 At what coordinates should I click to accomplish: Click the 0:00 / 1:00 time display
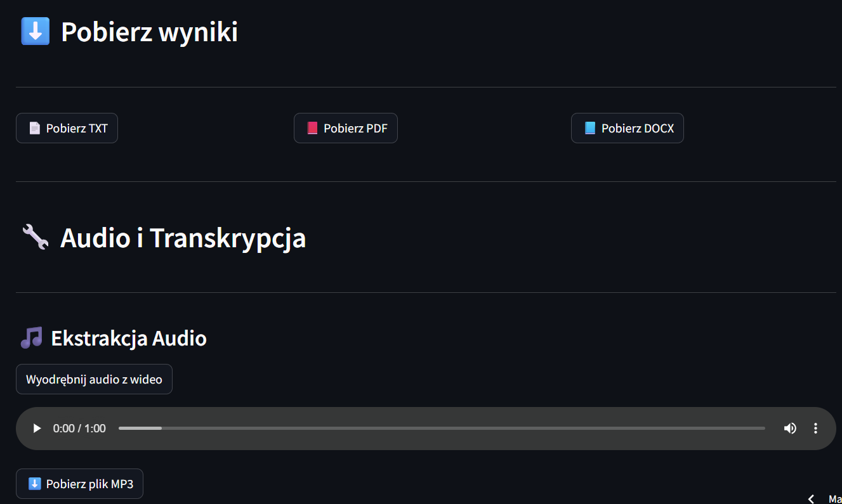pyautogui.click(x=79, y=429)
